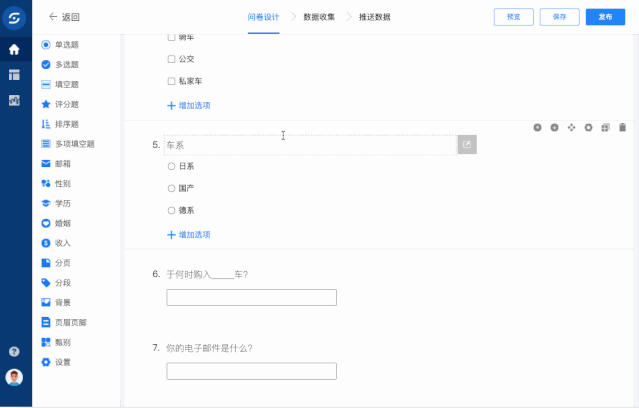Select the 国产 radio option
The width and height of the screenshot is (639, 408).
[x=172, y=188]
